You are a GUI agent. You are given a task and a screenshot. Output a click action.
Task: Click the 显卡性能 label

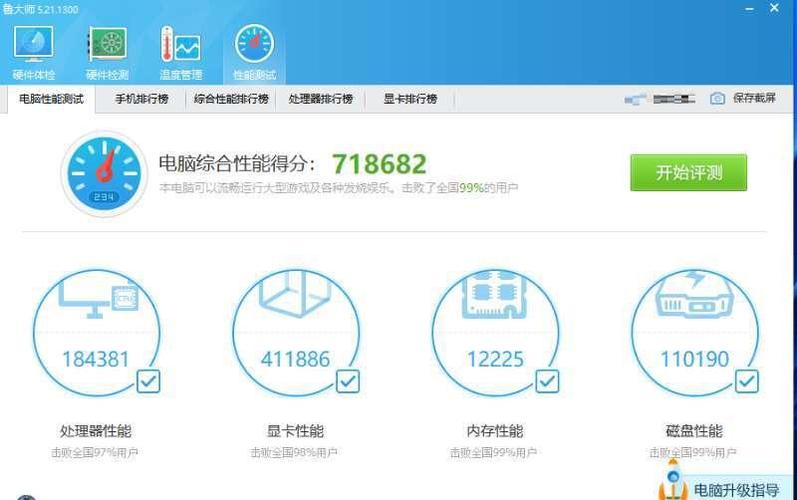pyautogui.click(x=295, y=431)
